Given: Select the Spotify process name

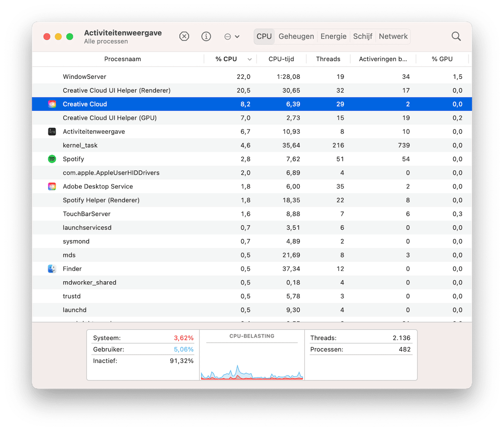Looking at the screenshot, I should tap(73, 159).
